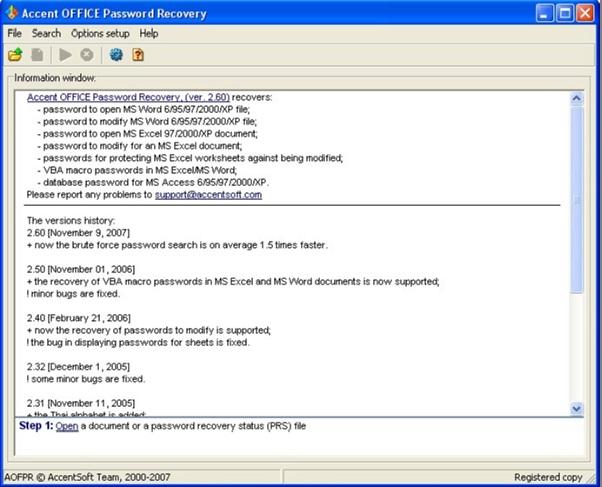The image size is (602, 487).
Task: Click the '2.32 [December 1, 2005]' version line
Action: [x=78, y=367]
